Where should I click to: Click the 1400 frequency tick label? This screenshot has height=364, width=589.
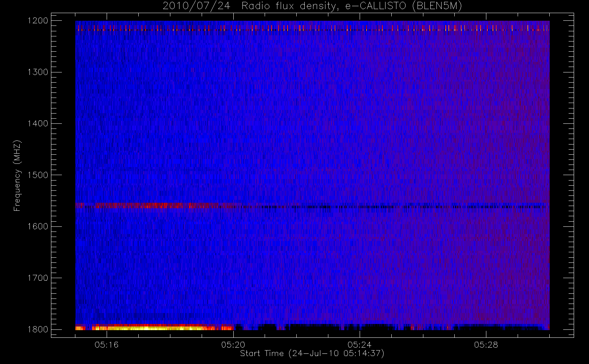point(38,124)
